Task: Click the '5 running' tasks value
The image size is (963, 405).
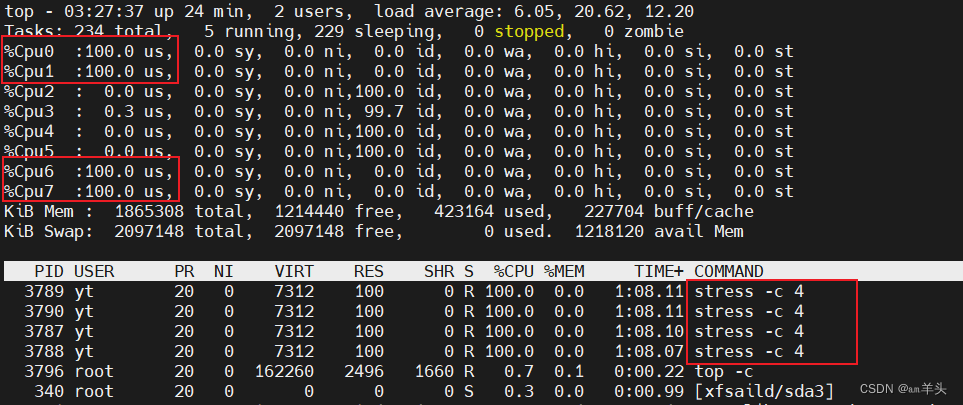Action: pyautogui.click(x=249, y=31)
